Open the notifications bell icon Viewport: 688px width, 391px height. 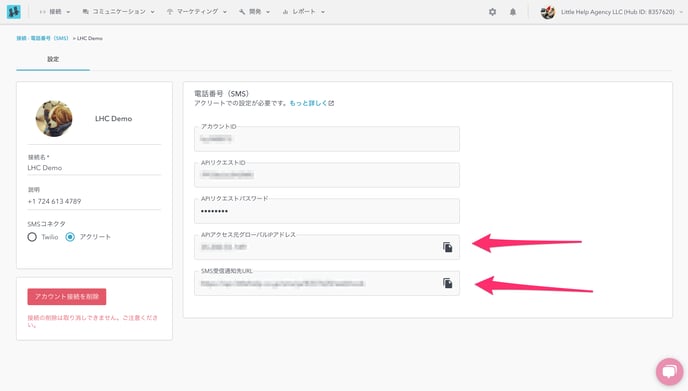click(512, 12)
